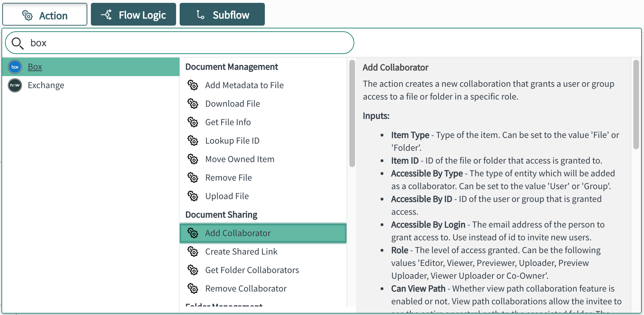Click gear icon beside Lookup File ID
644x315 pixels.
click(x=193, y=141)
